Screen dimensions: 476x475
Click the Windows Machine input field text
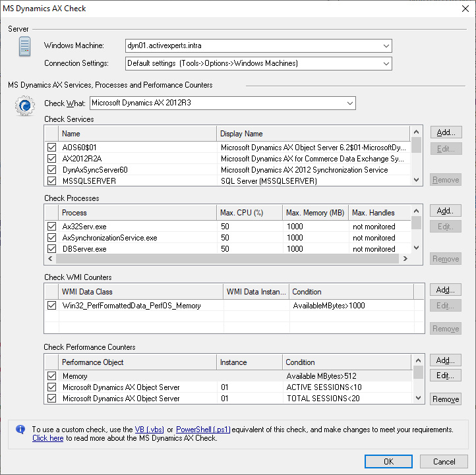tap(164, 45)
